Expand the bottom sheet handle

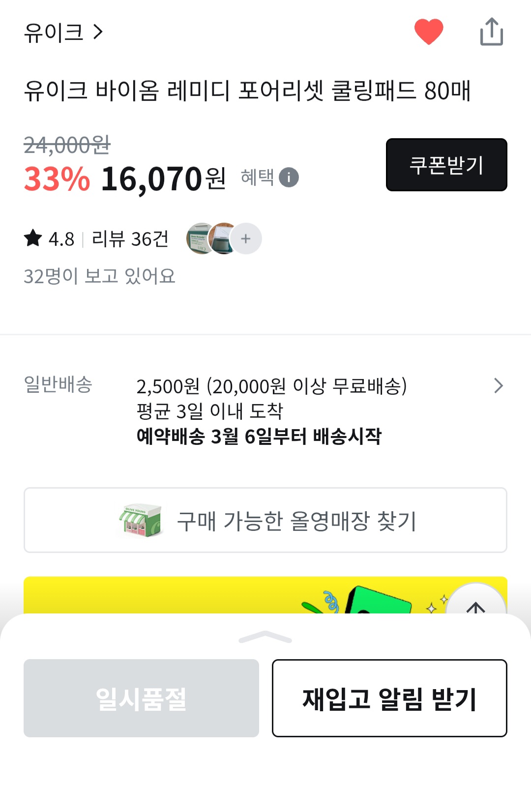tap(265, 637)
